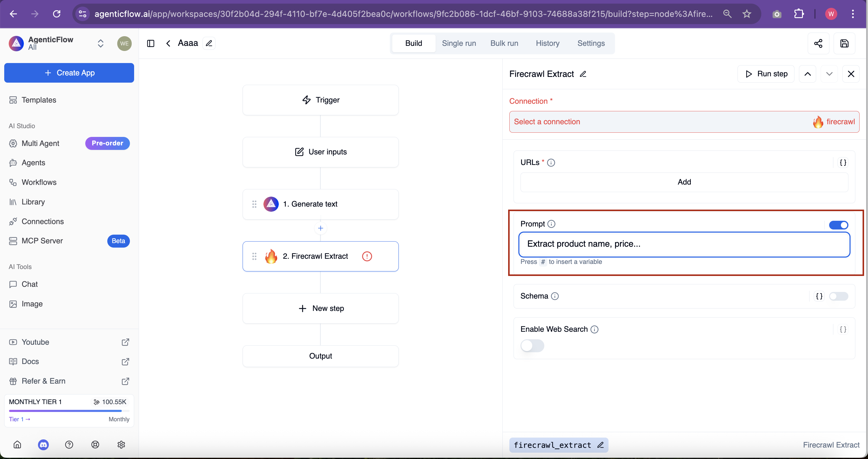The width and height of the screenshot is (868, 459).
Task: Open Library in sidebar
Action: click(x=69, y=202)
